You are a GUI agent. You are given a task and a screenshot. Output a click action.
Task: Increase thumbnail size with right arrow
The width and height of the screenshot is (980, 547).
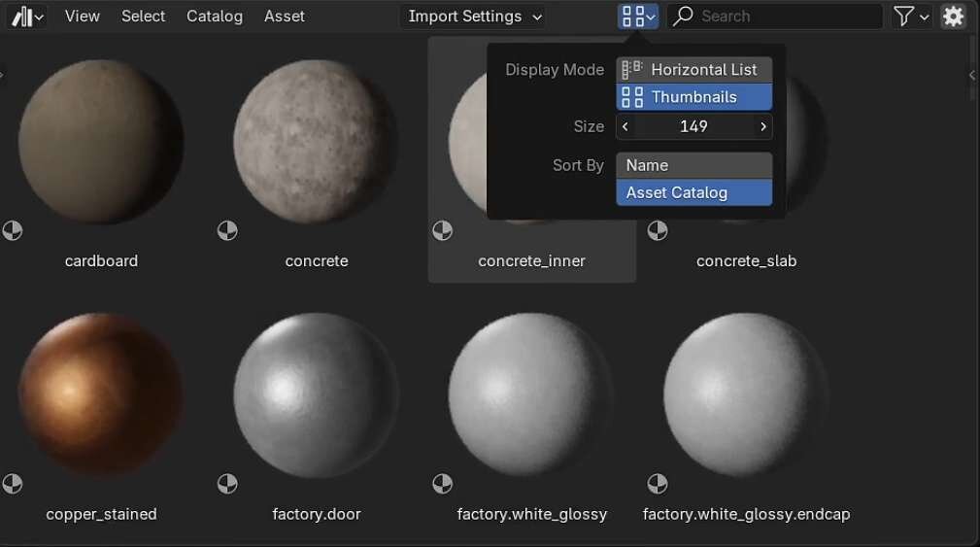(x=763, y=126)
